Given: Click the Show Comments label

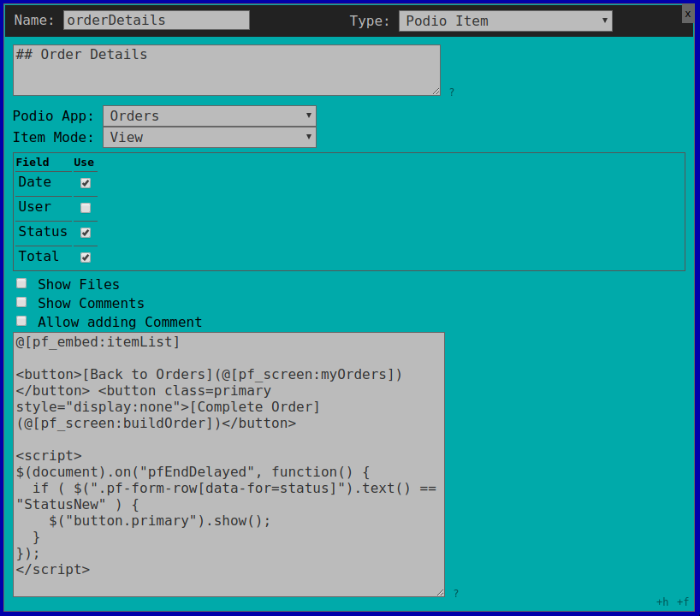Looking at the screenshot, I should (x=91, y=303).
